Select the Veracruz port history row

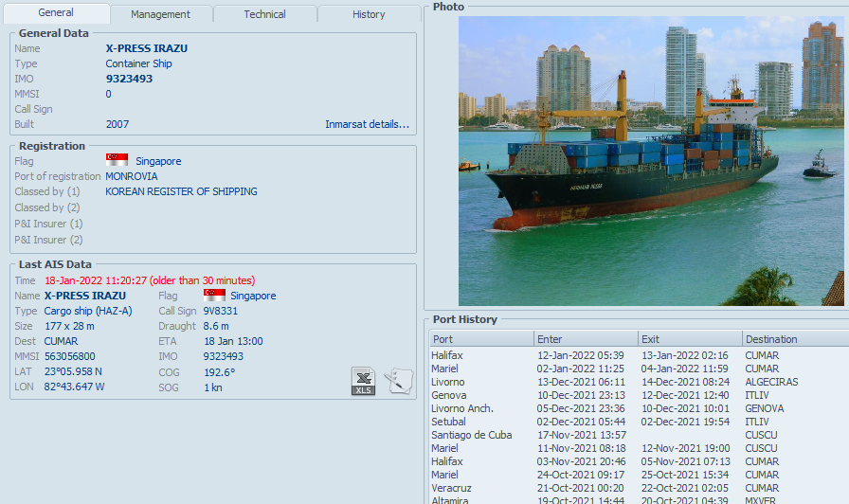coord(639,488)
